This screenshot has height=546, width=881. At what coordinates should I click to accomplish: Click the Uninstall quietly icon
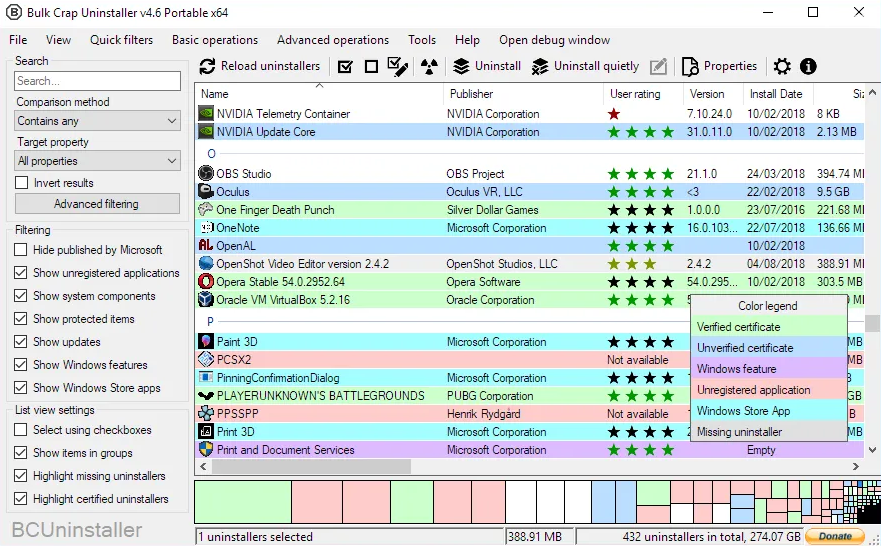[x=541, y=66]
